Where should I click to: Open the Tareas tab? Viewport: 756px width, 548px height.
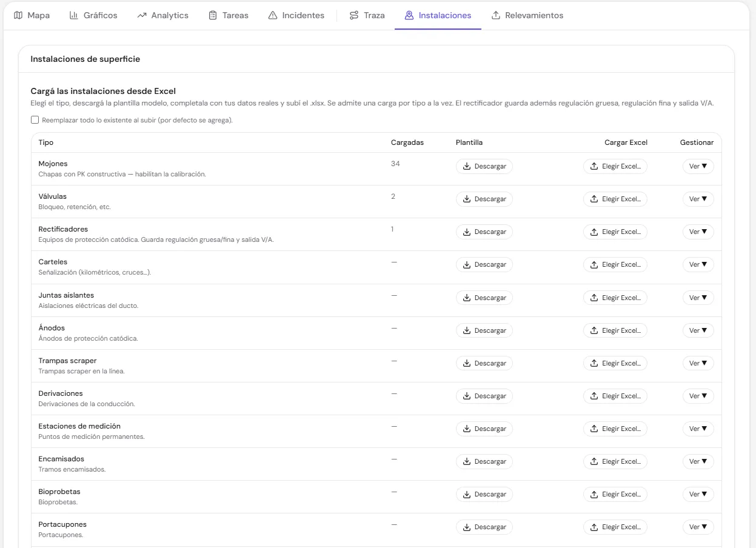(228, 15)
